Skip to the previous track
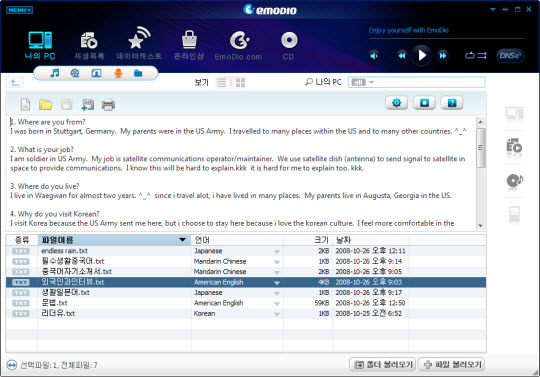540x377 pixels. 401,55
